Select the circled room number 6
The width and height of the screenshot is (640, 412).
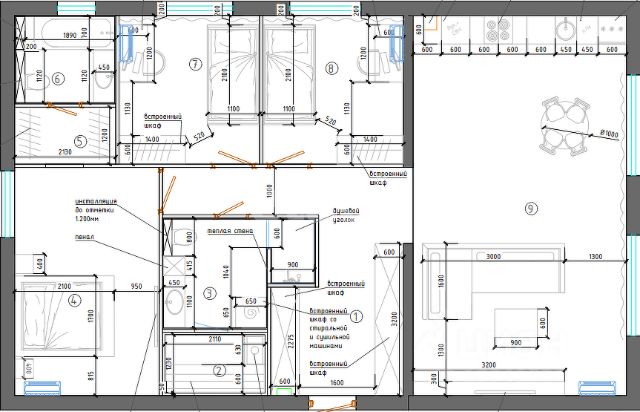pos(58,79)
